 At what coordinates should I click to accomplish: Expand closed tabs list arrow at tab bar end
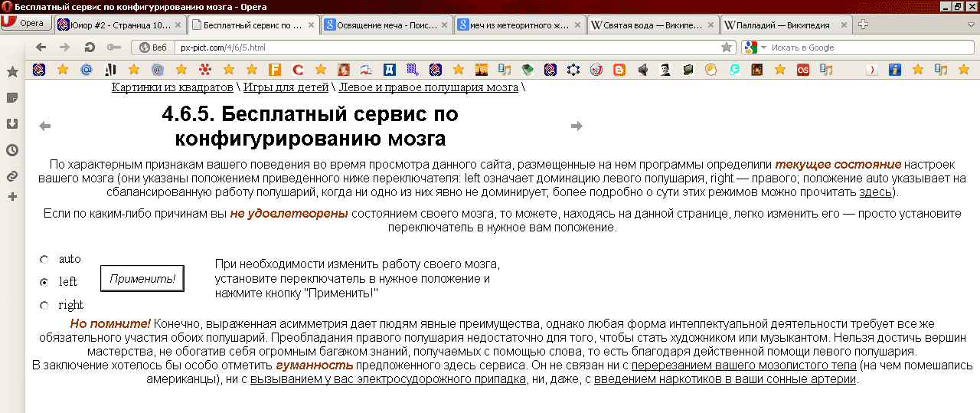972,25
